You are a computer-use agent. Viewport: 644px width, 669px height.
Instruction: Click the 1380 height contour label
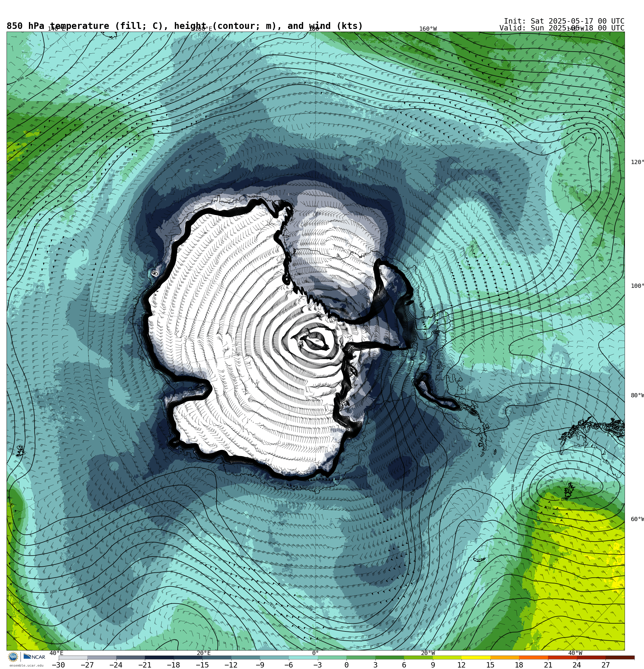(x=491, y=82)
